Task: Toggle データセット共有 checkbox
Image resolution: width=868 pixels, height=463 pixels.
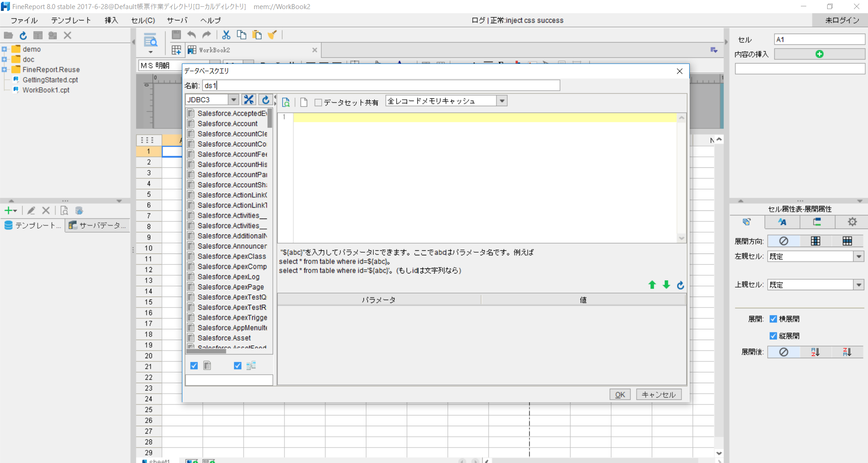Action: 319,102
